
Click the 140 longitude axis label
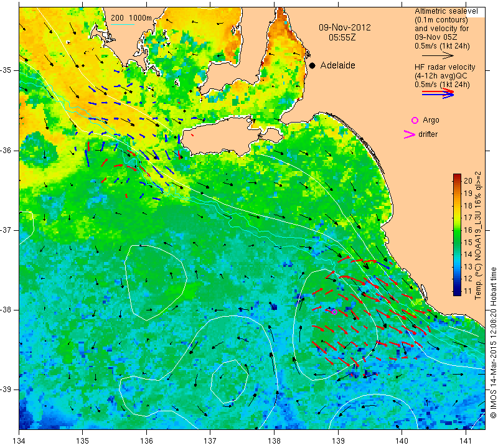click(x=402, y=441)
